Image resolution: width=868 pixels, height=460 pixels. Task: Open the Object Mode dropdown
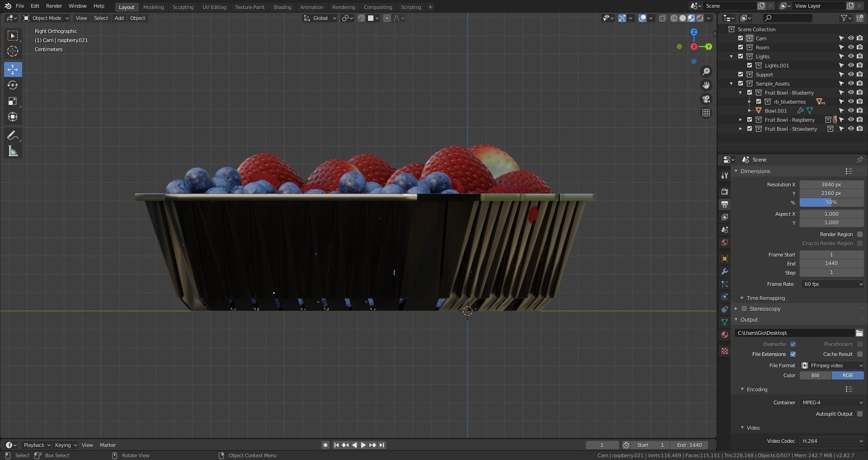click(46, 18)
